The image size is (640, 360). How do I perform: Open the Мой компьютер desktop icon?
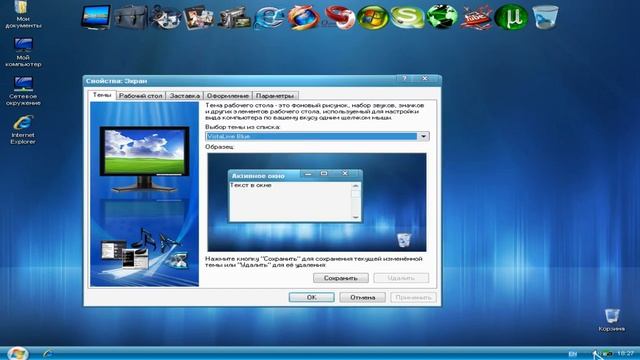(23, 52)
